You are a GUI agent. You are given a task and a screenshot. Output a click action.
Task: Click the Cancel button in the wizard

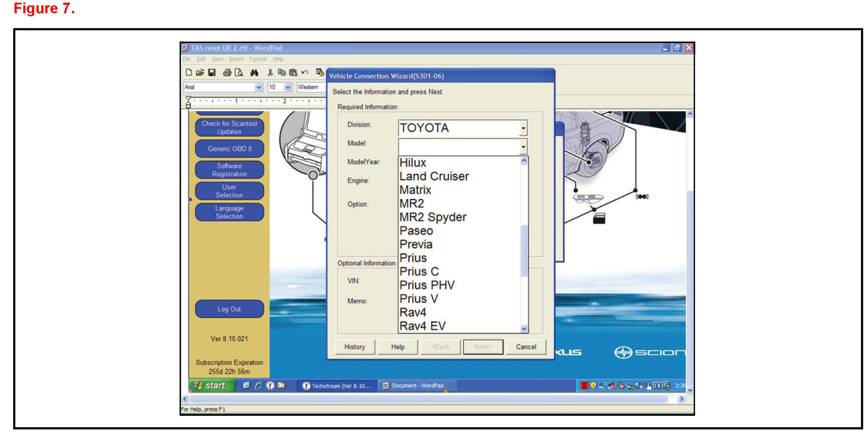pyautogui.click(x=526, y=347)
